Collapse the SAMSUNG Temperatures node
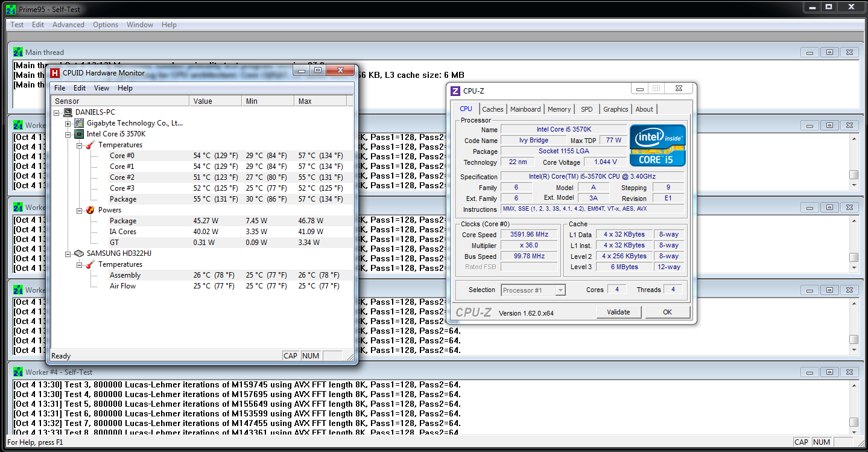Viewport: 868px width, 452px height. pyautogui.click(x=80, y=264)
